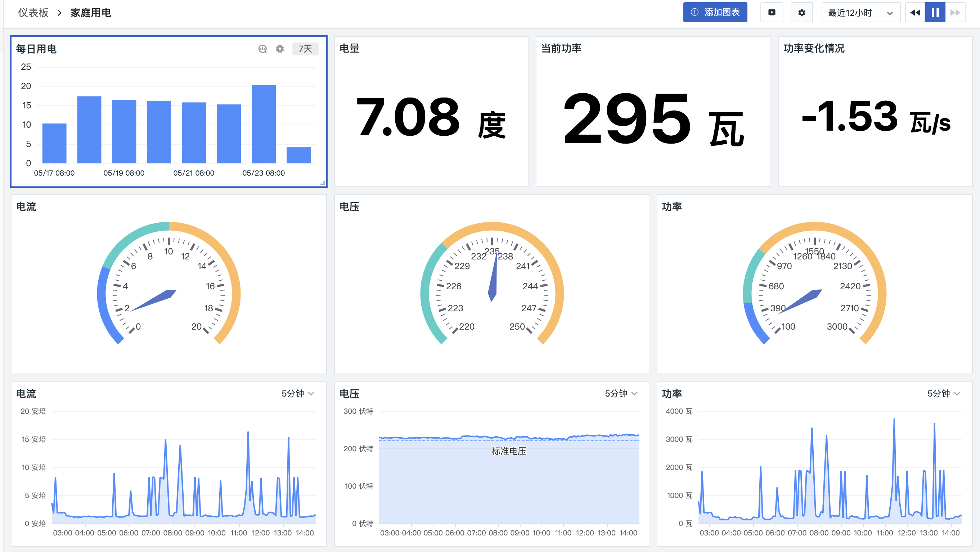Click the 当前功率 panel title
The height and width of the screenshot is (552, 980).
pyautogui.click(x=561, y=48)
